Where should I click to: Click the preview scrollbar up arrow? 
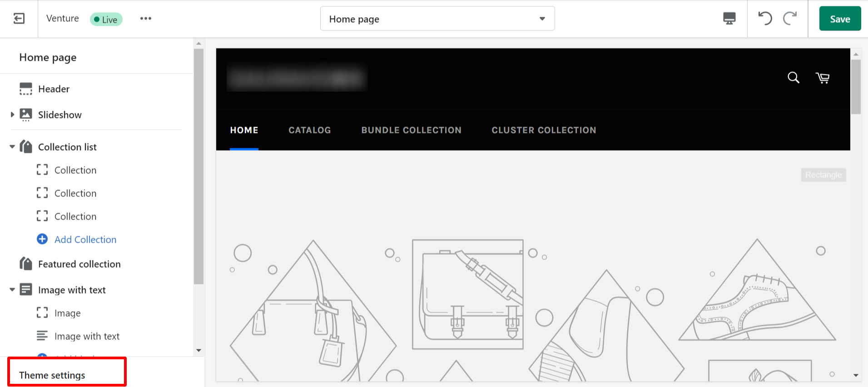856,54
